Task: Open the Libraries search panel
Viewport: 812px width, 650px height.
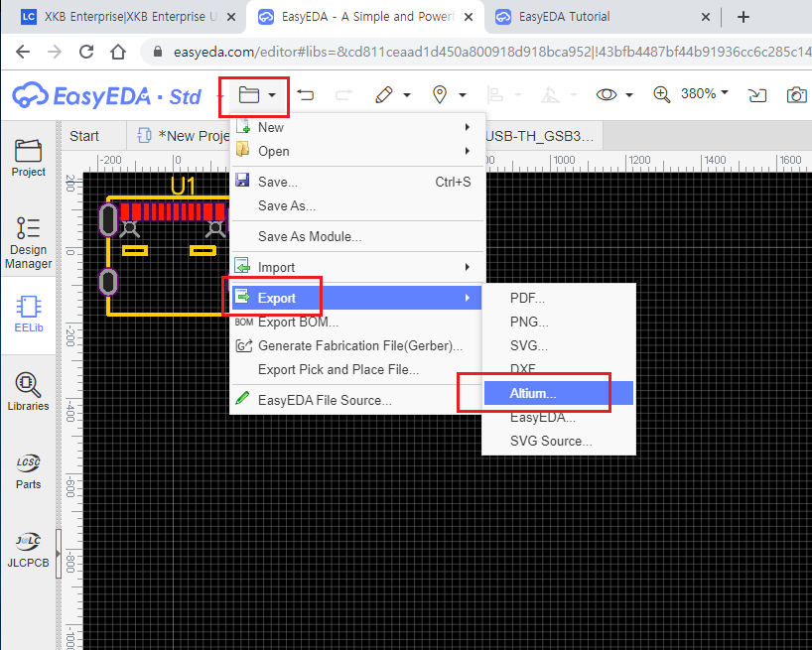Action: (x=29, y=392)
